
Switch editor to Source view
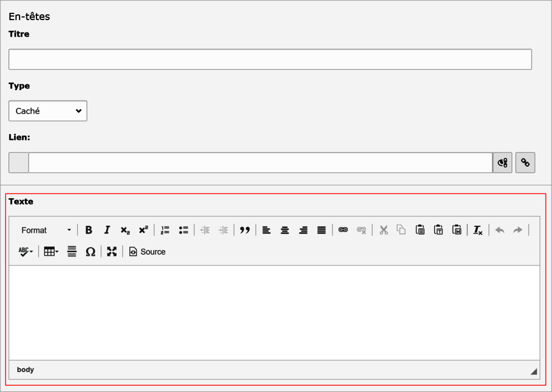pyautogui.click(x=147, y=252)
